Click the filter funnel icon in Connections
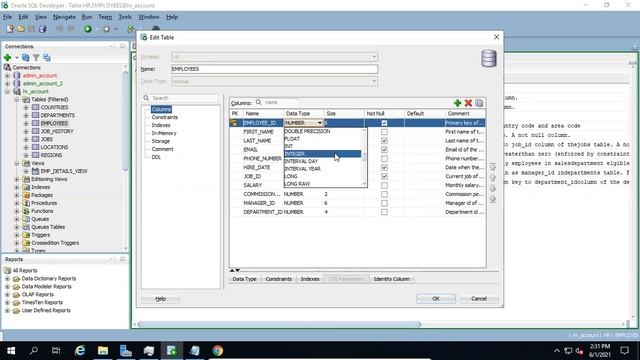 pyautogui.click(x=36, y=58)
